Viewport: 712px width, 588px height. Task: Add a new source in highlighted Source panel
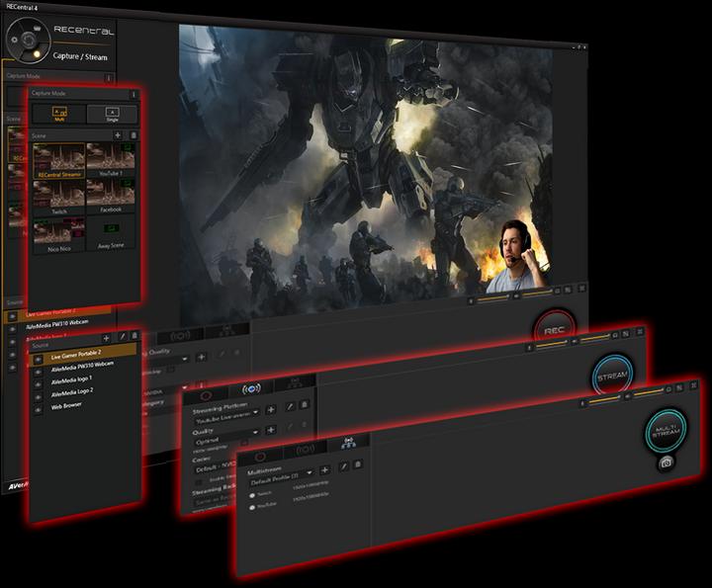pyautogui.click(x=106, y=338)
